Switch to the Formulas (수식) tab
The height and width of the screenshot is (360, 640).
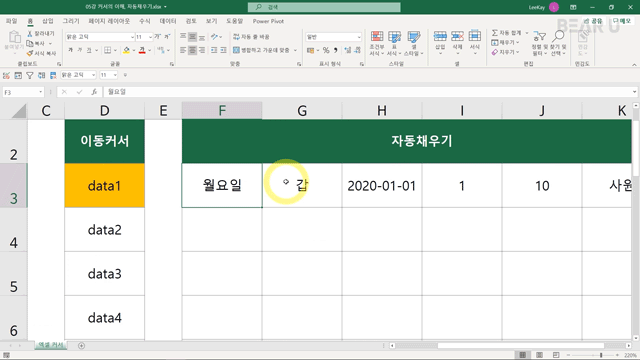pos(144,21)
